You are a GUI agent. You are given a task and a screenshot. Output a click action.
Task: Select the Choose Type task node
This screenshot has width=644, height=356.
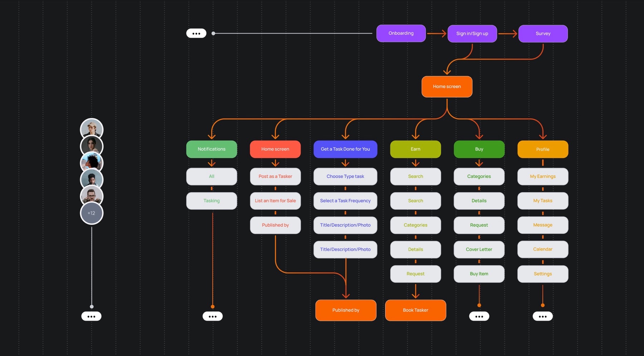coord(345,177)
